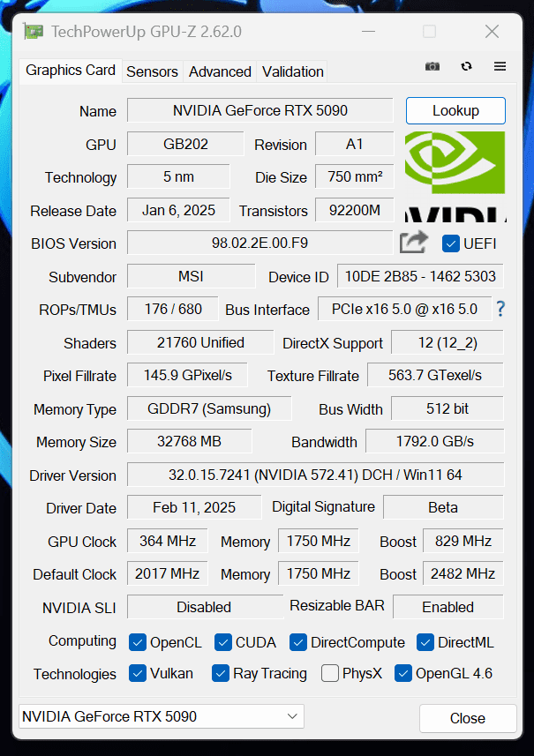The image size is (534, 756).
Task: Click the BIOS export share icon
Action: [414, 243]
